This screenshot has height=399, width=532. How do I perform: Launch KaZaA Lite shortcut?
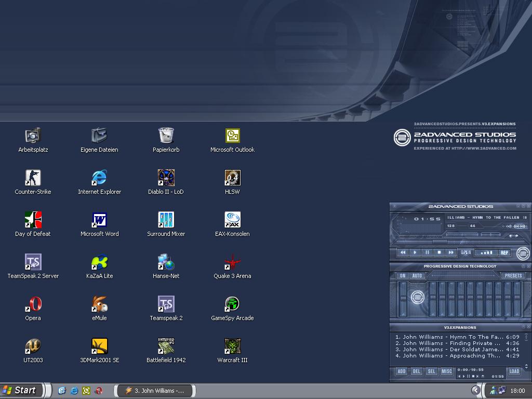coord(99,266)
